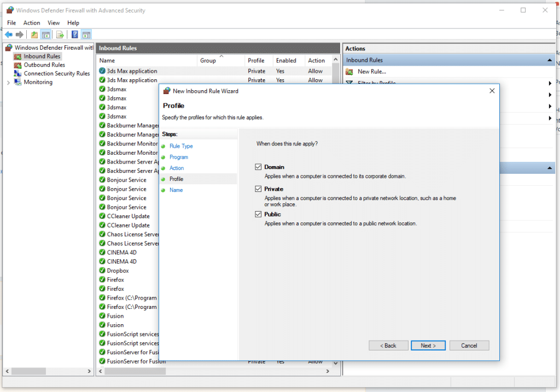Click the Forward navigation arrow in the toolbar
Viewport: 560px width, 392px height.
tap(21, 34)
